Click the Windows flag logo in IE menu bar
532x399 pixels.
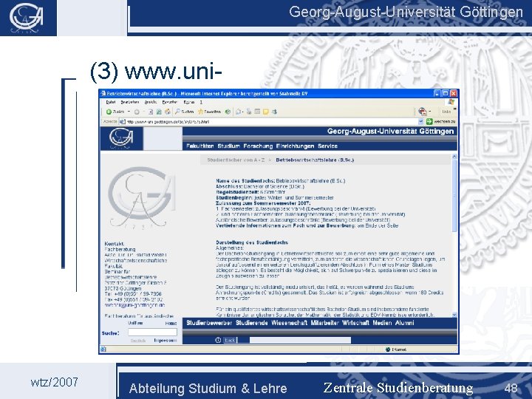[x=451, y=102]
